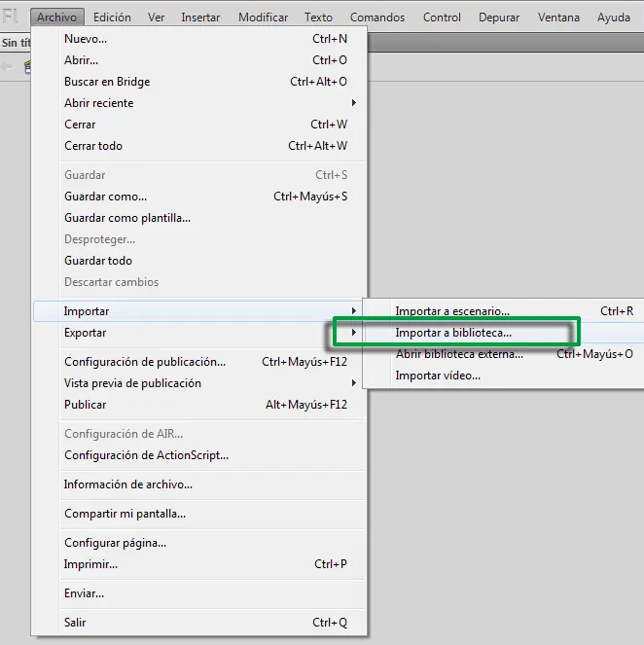This screenshot has width=644, height=645.
Task: Open the Ayuda menu
Action: click(x=614, y=18)
